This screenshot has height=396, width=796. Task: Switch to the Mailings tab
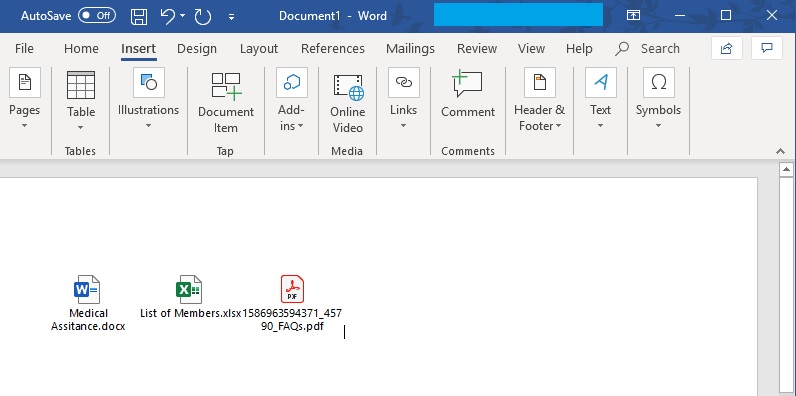(x=410, y=49)
